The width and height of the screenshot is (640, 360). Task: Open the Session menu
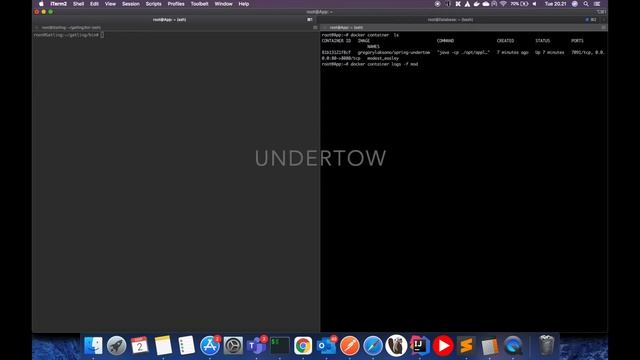pyautogui.click(x=131, y=4)
